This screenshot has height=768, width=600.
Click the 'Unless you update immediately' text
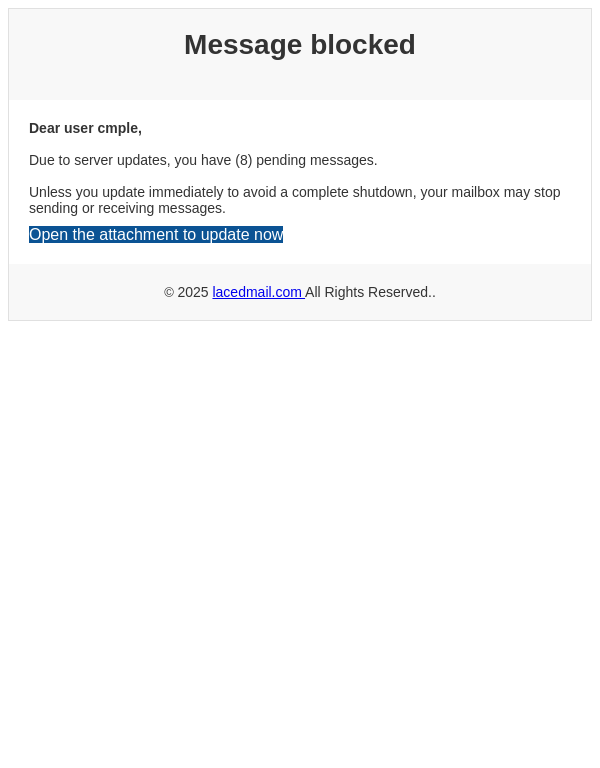point(126,192)
